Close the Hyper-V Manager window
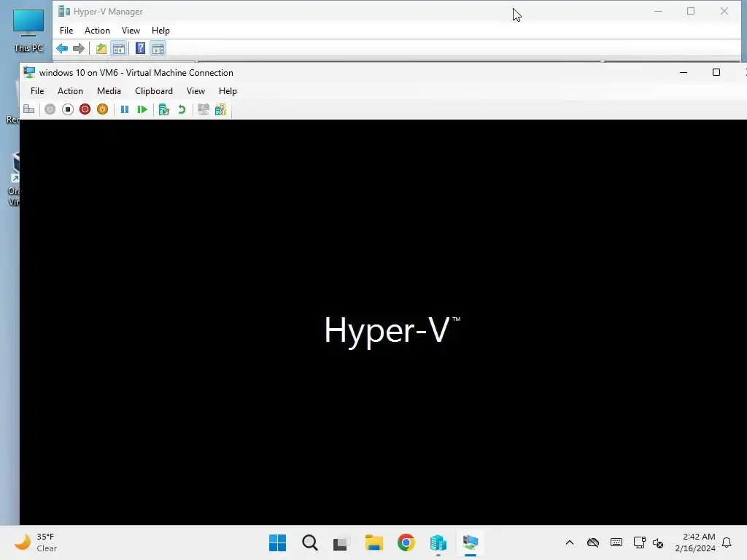This screenshot has height=560, width=747. click(x=724, y=12)
